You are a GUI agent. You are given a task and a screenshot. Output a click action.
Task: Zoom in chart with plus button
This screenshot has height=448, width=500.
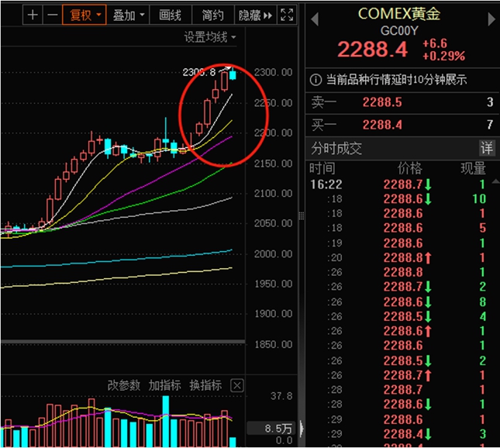point(33,15)
